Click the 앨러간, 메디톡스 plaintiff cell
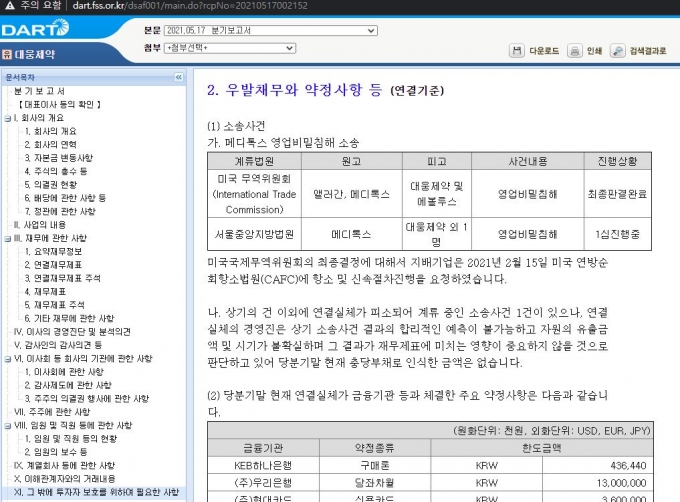The image size is (680, 502). coord(351,194)
